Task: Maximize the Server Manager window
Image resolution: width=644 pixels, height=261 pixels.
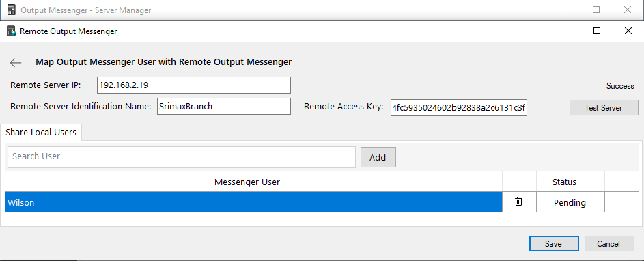Action: 596,10
